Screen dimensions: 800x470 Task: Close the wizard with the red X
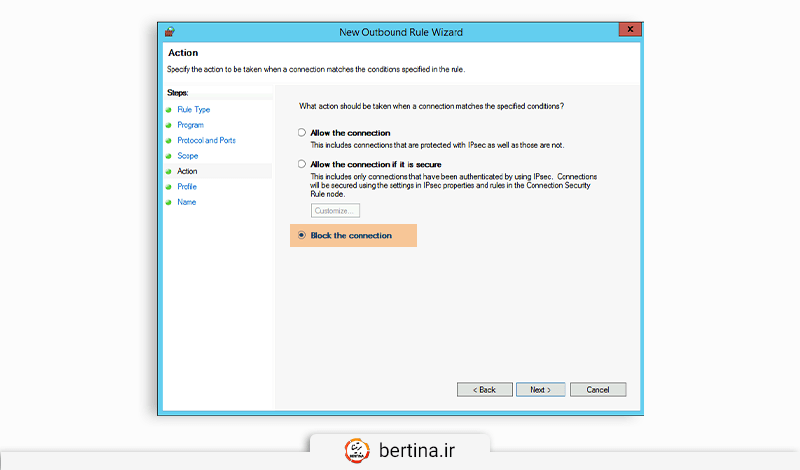pos(630,31)
